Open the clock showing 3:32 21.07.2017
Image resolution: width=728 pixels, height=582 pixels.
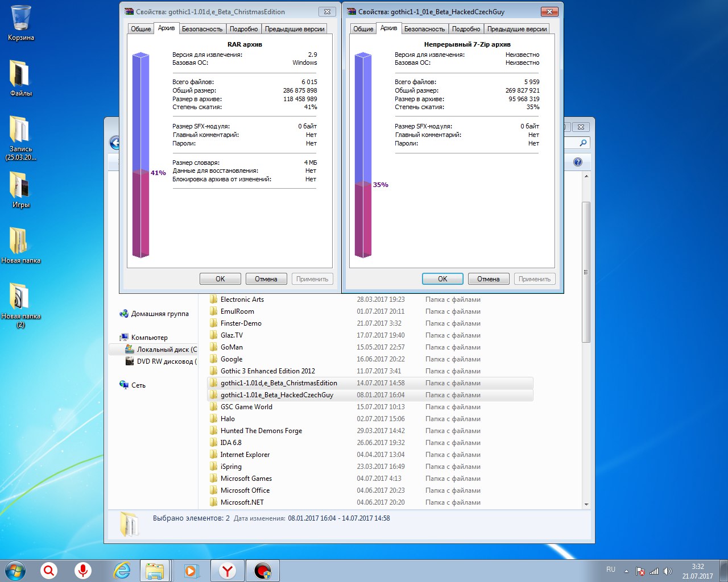(698, 571)
